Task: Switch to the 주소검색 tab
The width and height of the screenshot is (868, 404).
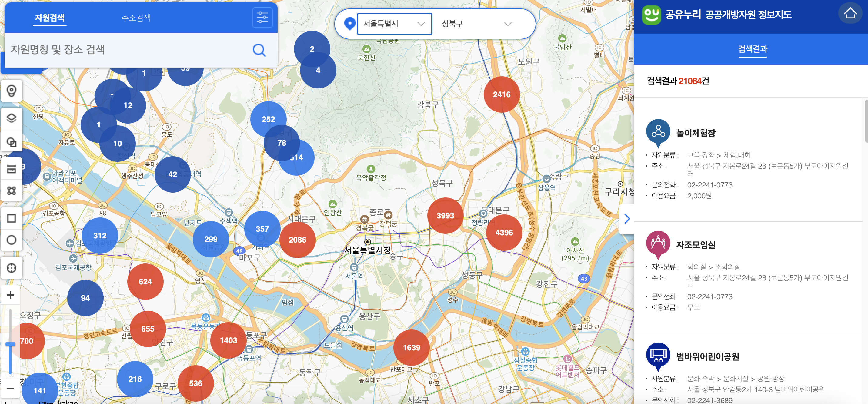Action: pos(136,18)
